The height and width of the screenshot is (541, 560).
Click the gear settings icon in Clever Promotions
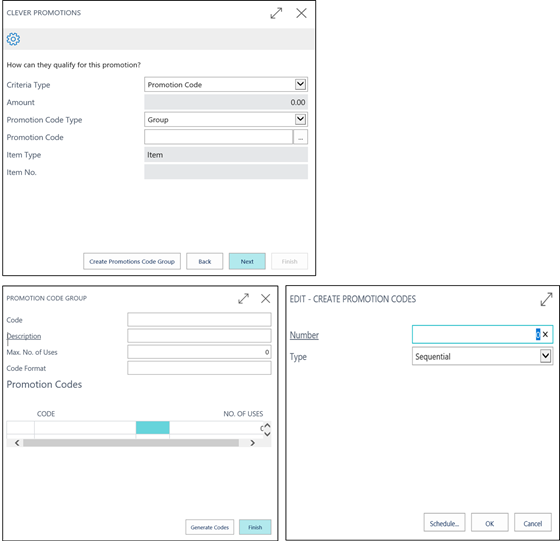pyautogui.click(x=13, y=39)
